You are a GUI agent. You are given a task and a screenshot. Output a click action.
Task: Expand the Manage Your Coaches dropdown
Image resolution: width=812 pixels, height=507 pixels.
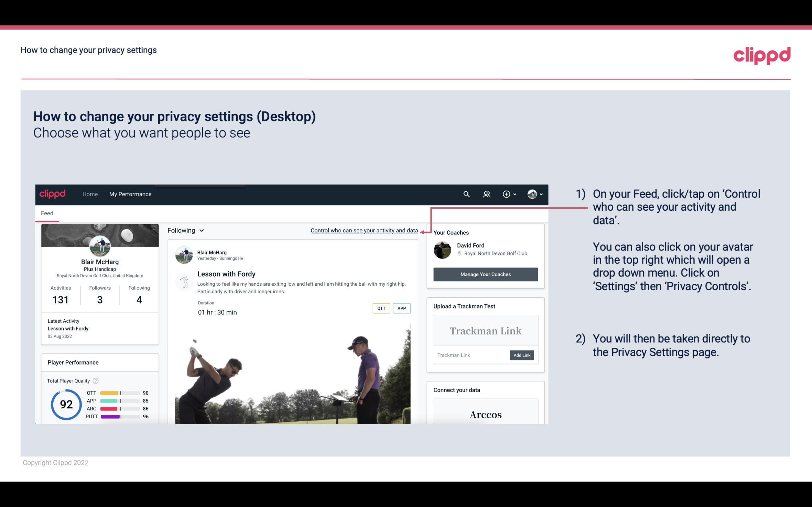[485, 274]
